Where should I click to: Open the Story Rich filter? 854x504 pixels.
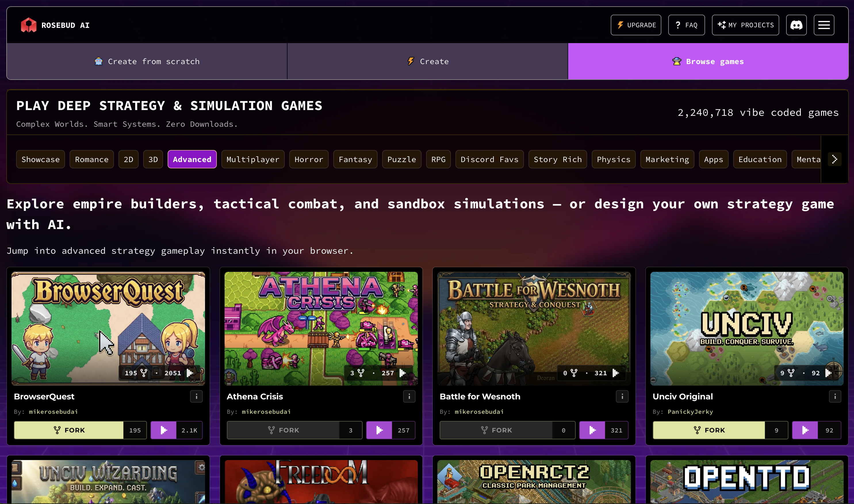[558, 159]
